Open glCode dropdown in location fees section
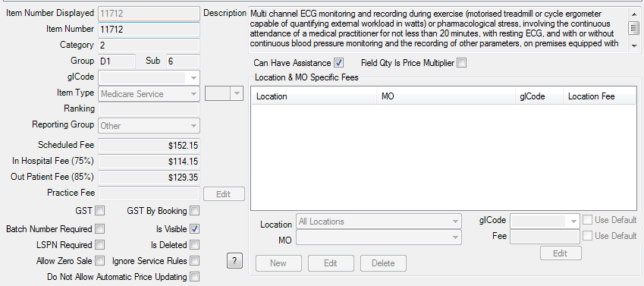The width and height of the screenshot is (644, 286). point(545,221)
